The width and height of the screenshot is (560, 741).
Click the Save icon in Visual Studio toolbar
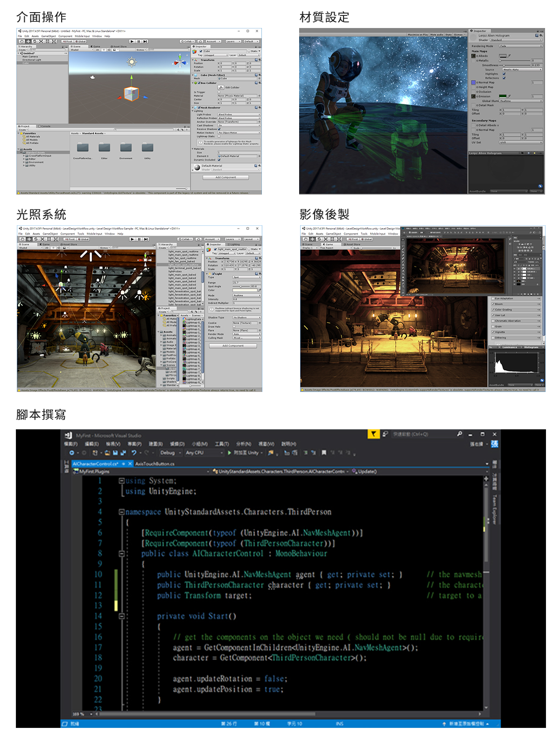click(115, 453)
